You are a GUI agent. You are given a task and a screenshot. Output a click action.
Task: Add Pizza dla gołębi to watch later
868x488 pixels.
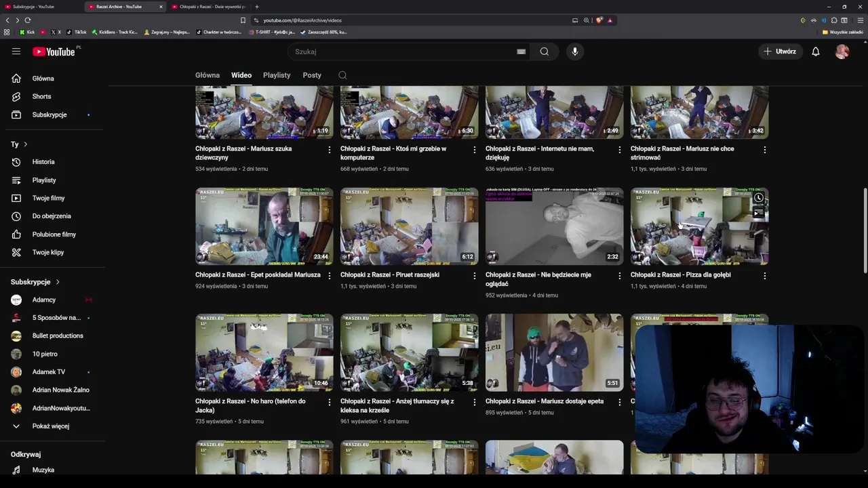coord(759,199)
